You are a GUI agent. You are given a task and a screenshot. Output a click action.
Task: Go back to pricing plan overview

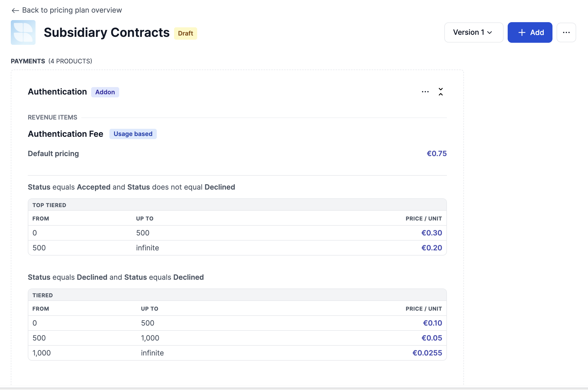[72, 10]
